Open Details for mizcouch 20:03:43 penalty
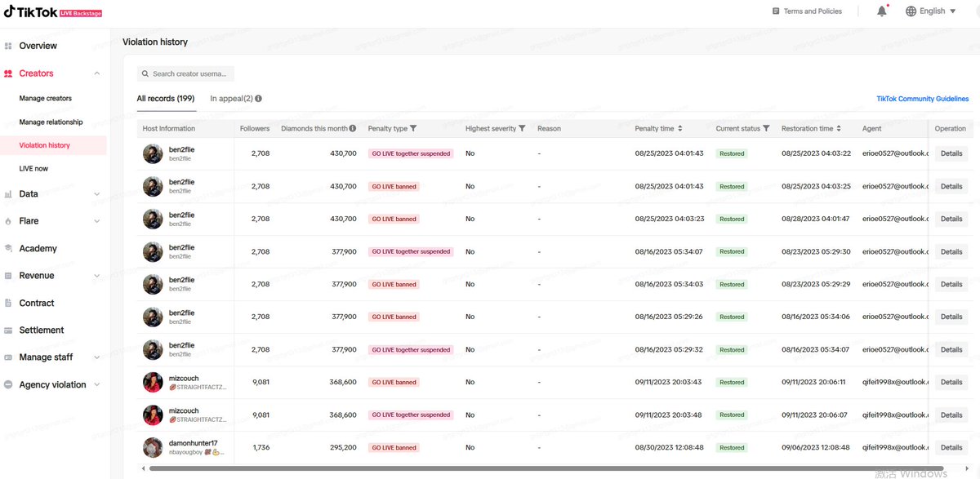Viewport: 980px width, 479px height. pos(951,382)
